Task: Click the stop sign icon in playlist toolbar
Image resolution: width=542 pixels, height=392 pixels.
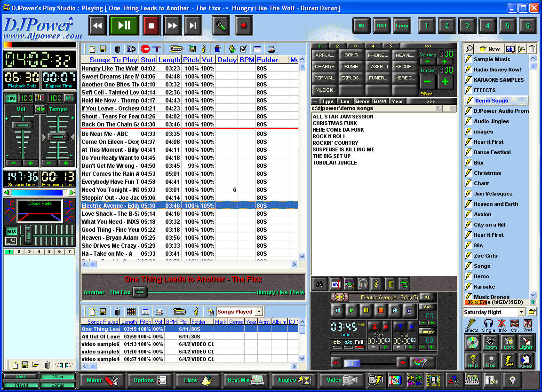Action: [145, 49]
